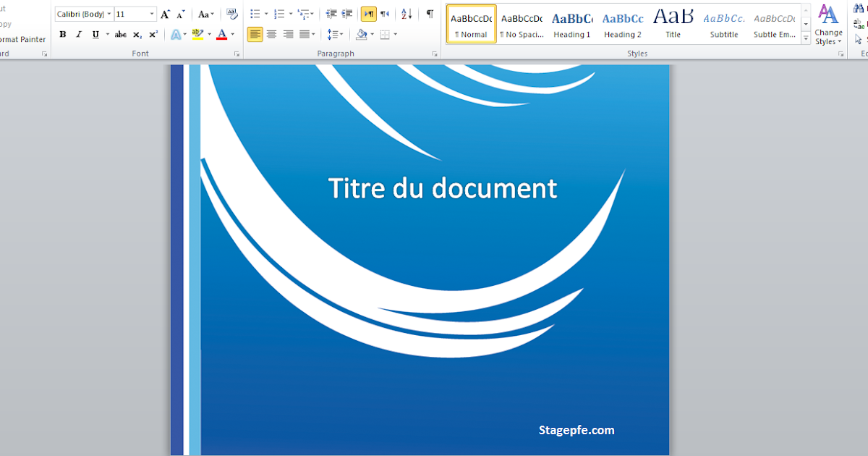This screenshot has width=868, height=456.
Task: Apply the Heading 2 style
Action: 623,25
